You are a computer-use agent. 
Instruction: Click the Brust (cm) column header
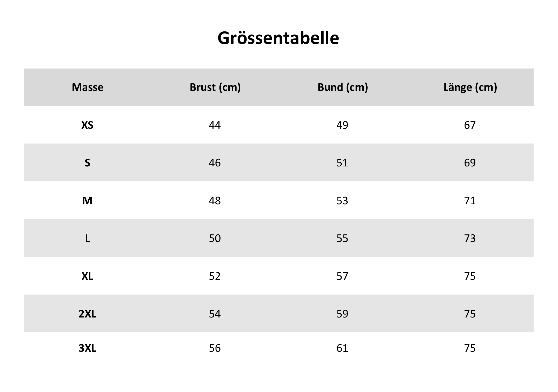215,87
